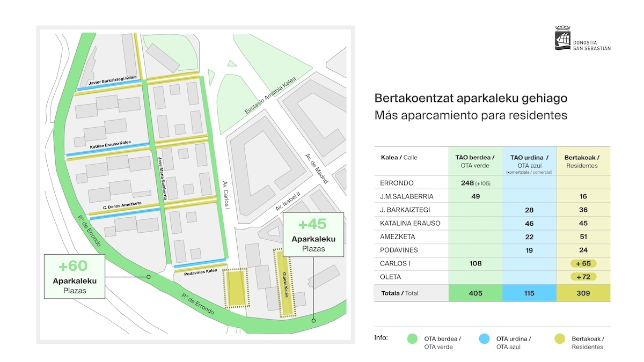Click the green total cell showing 405

point(475,293)
